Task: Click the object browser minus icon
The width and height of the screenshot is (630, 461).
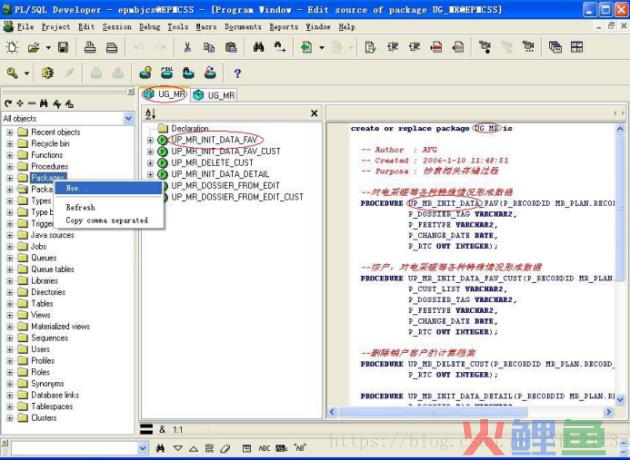Action: pyautogui.click(x=32, y=104)
